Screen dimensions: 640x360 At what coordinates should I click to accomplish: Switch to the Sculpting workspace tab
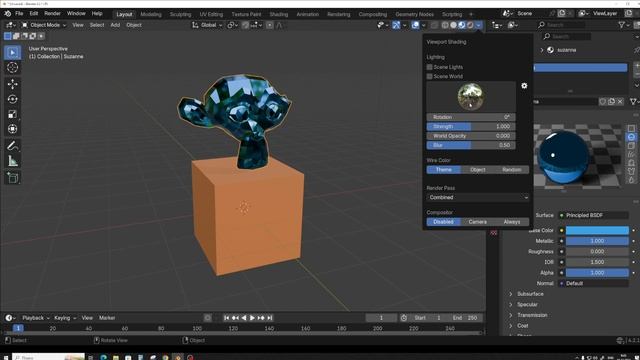click(180, 14)
